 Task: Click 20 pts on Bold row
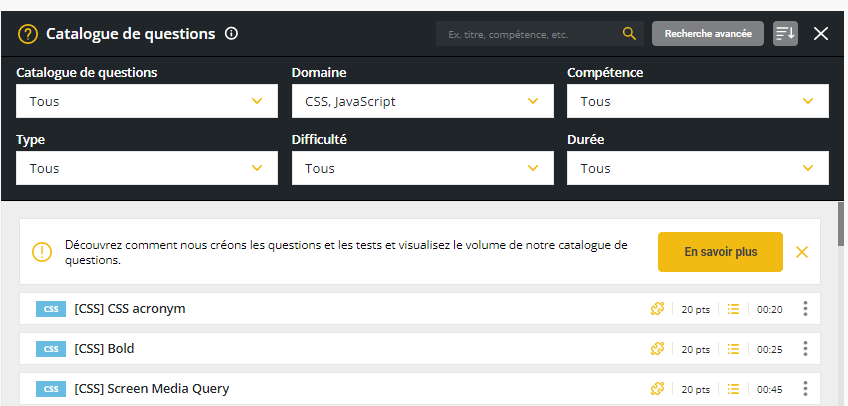pyautogui.click(x=695, y=349)
